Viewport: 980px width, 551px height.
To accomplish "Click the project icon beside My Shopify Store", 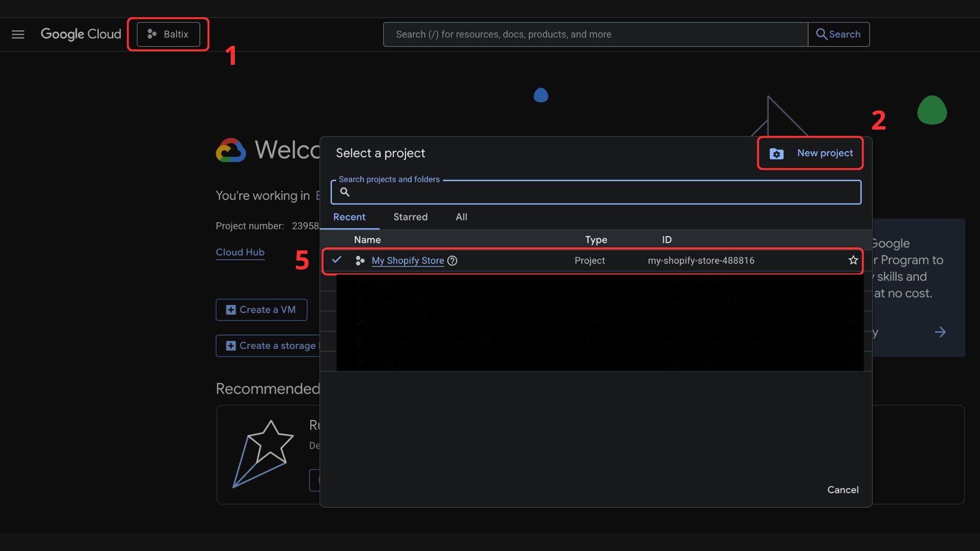I will [360, 261].
